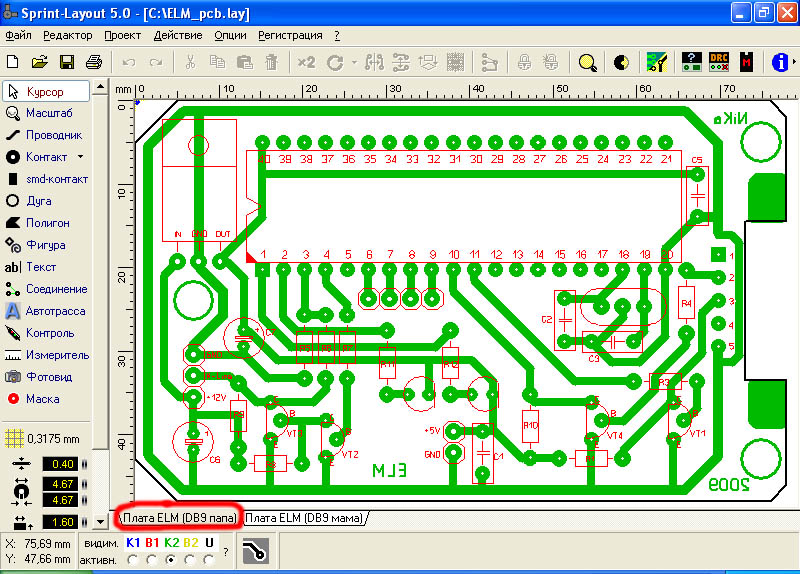Screen dimensions: 800x574
Task: Click the track width 0.40 field
Action: point(63,464)
